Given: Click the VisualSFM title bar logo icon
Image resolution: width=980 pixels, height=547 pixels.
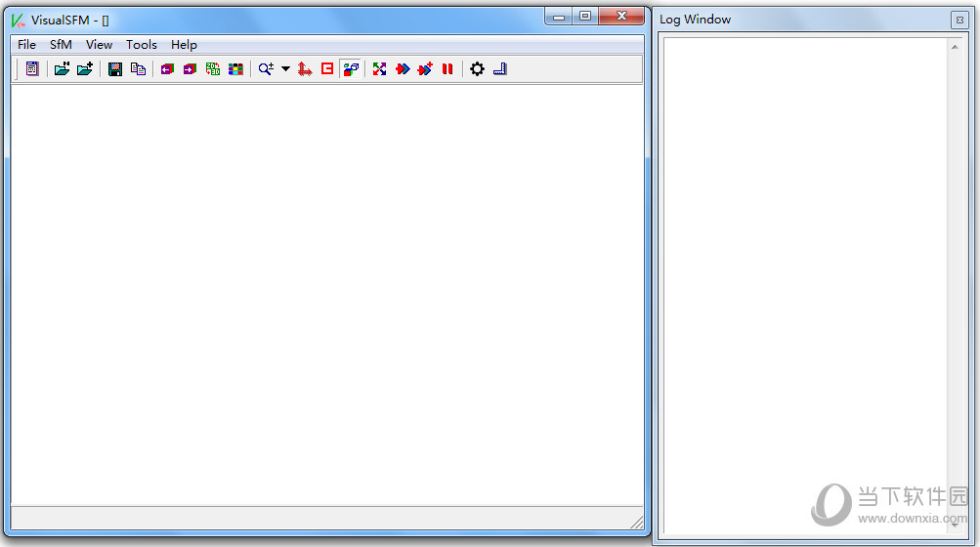Looking at the screenshot, I should (19, 20).
